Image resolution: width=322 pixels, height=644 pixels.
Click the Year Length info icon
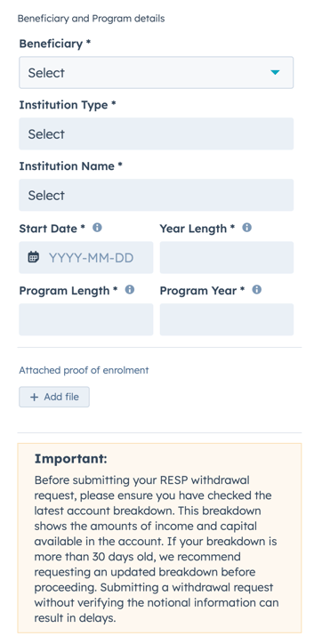tap(247, 228)
